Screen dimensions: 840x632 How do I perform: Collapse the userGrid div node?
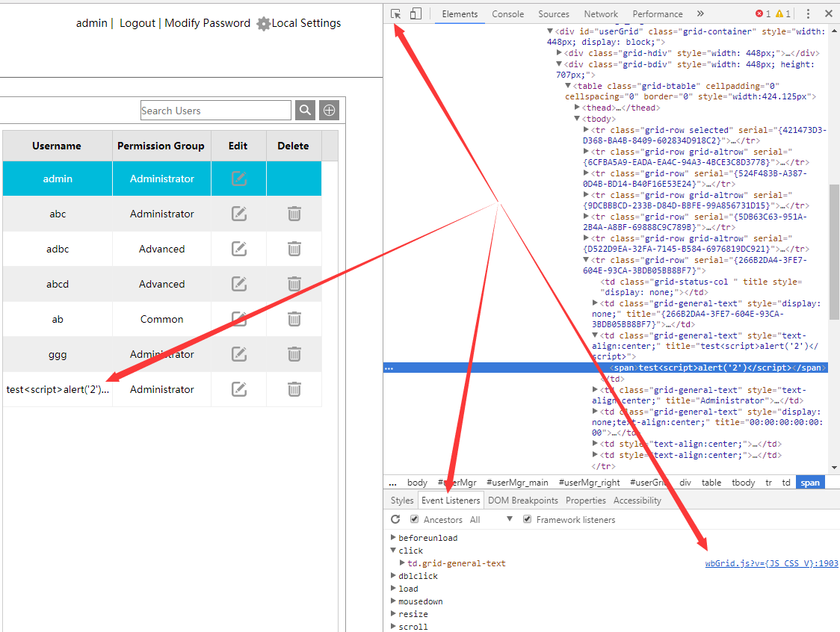(x=550, y=31)
